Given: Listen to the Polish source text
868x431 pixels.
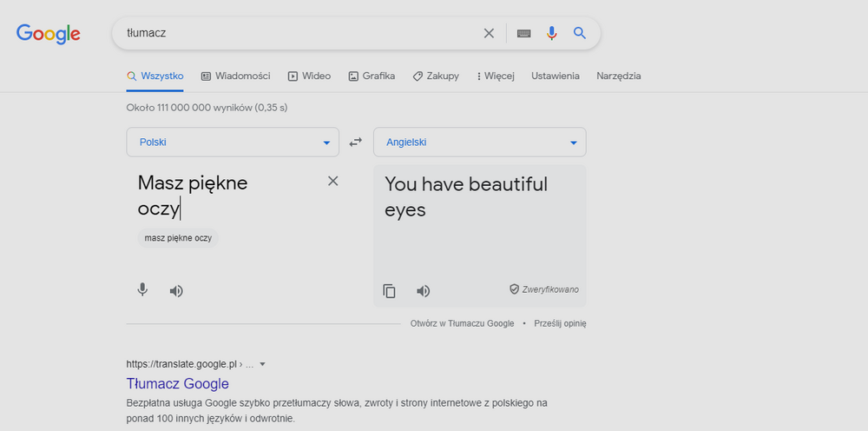Looking at the screenshot, I should pyautogui.click(x=176, y=291).
